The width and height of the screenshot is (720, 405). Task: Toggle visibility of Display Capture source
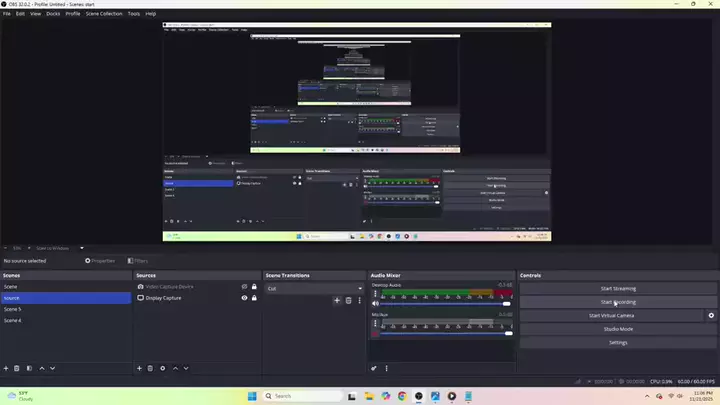244,298
